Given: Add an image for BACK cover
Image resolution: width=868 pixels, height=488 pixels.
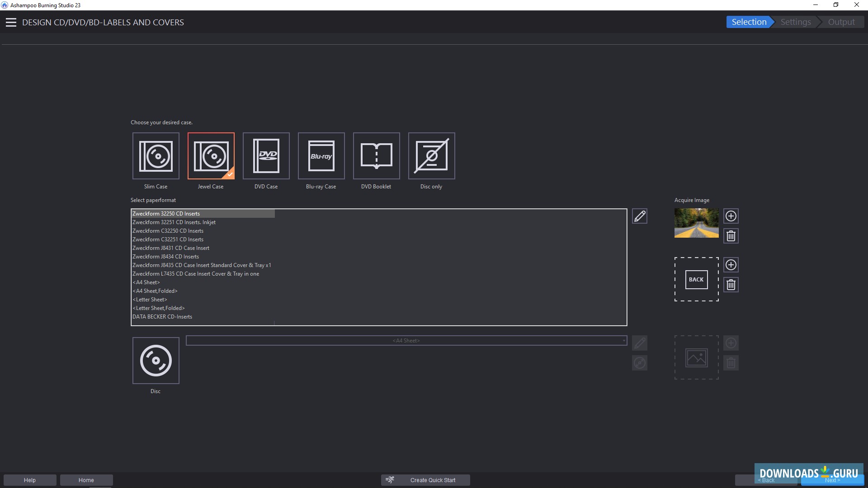Looking at the screenshot, I should pos(731,265).
